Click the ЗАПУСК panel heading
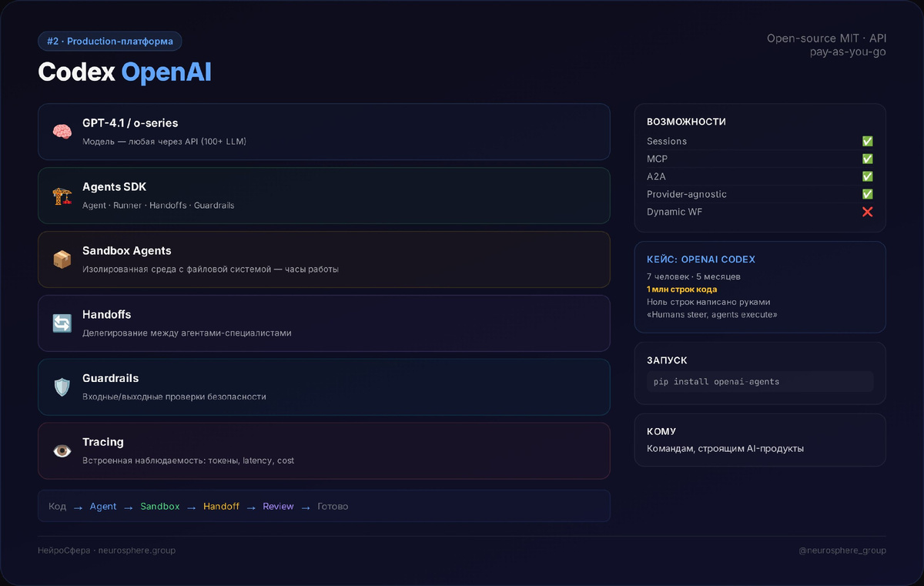Viewport: 924px width, 586px height. 667,360
